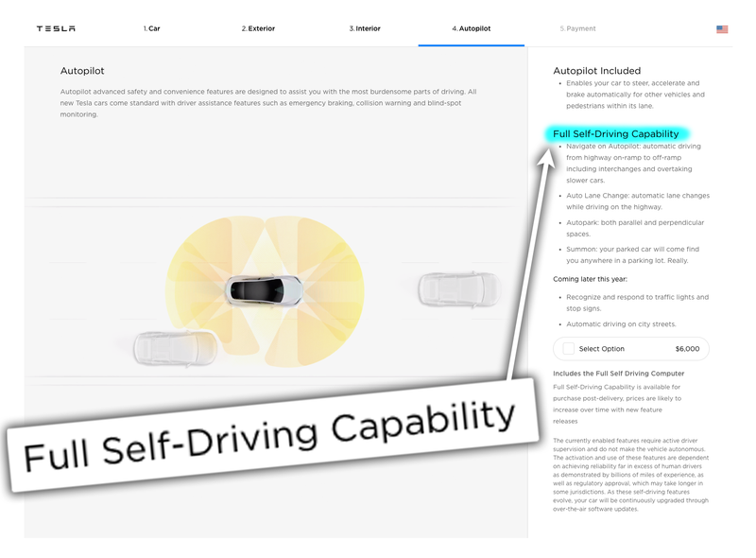This screenshot has height=558, width=756.
Task: Click the Autopilot Included heading
Action: [x=597, y=71]
